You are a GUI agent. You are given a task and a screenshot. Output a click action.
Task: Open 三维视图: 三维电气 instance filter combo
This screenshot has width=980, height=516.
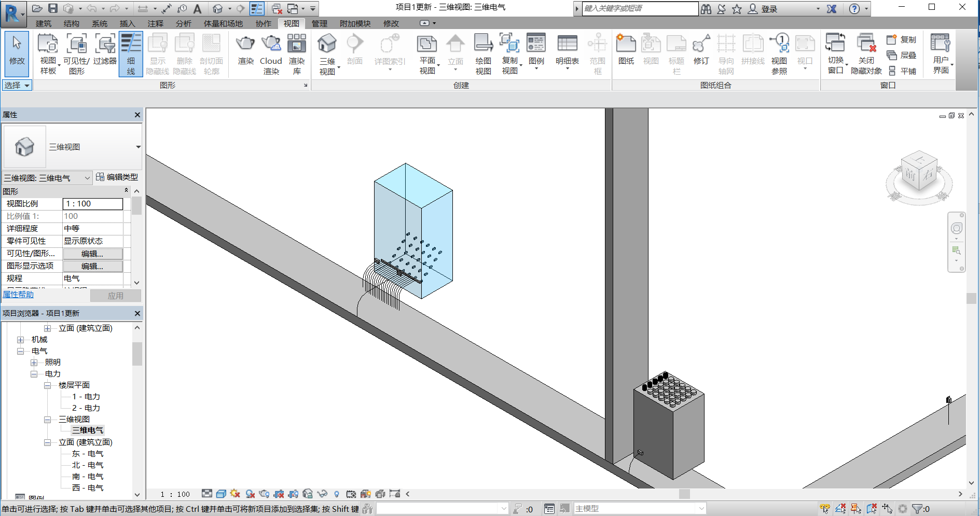(x=47, y=178)
